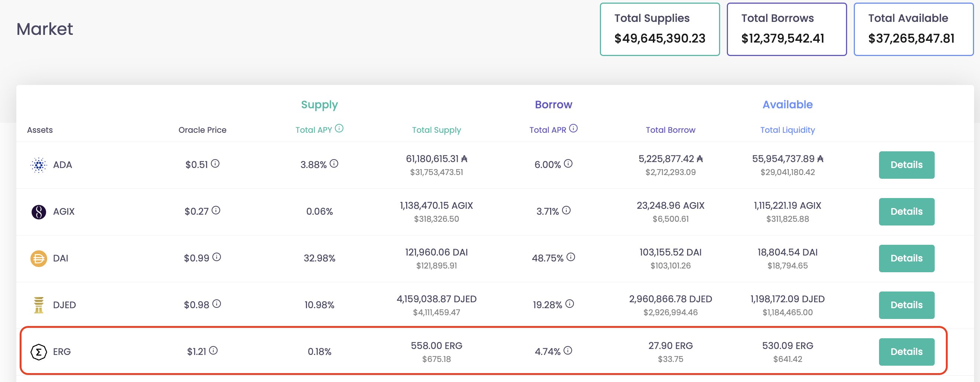980x382 pixels.
Task: Click the 23,248.96 AGIX borrow value
Action: [x=670, y=205]
